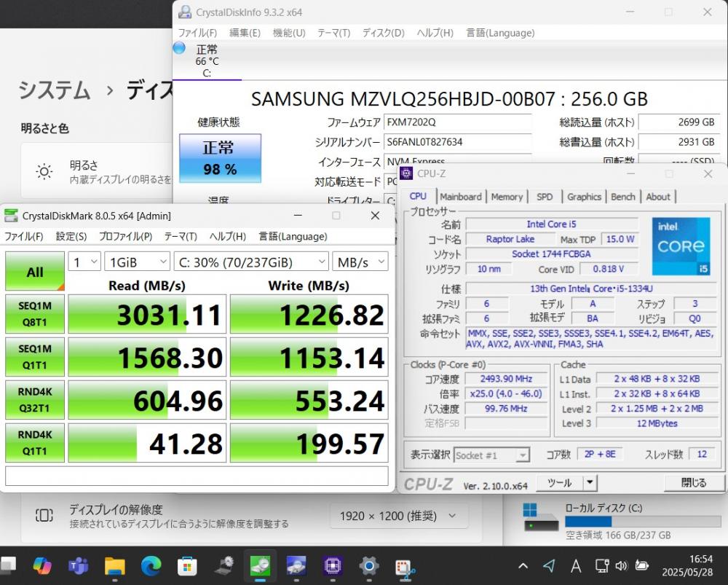
Task: Launch Microsoft Edge from the taskbar
Action: tap(151, 566)
